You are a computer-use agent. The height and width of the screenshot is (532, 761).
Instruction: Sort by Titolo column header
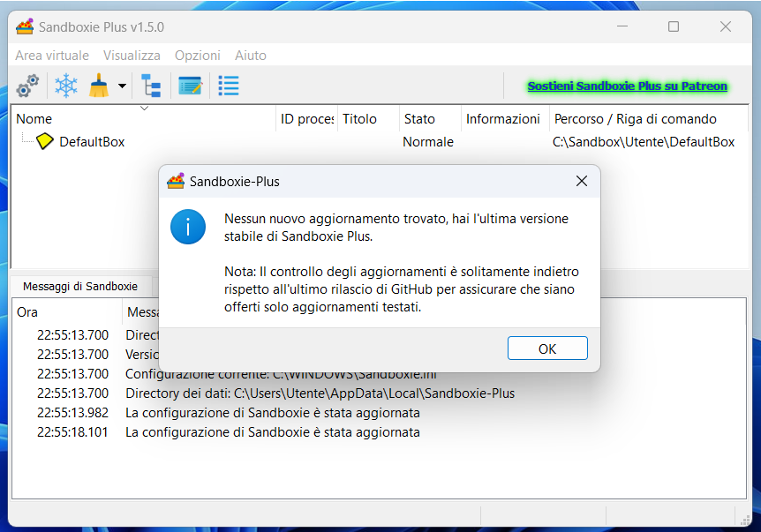point(368,119)
